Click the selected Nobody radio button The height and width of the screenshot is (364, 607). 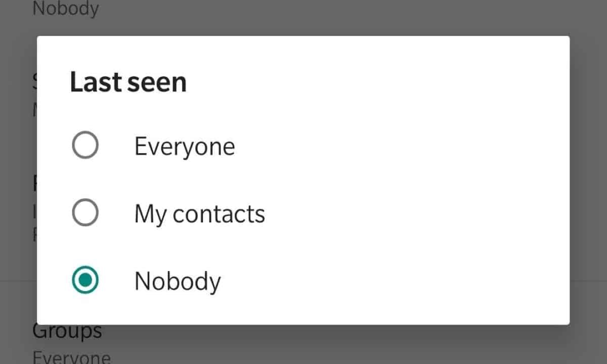[x=85, y=281]
